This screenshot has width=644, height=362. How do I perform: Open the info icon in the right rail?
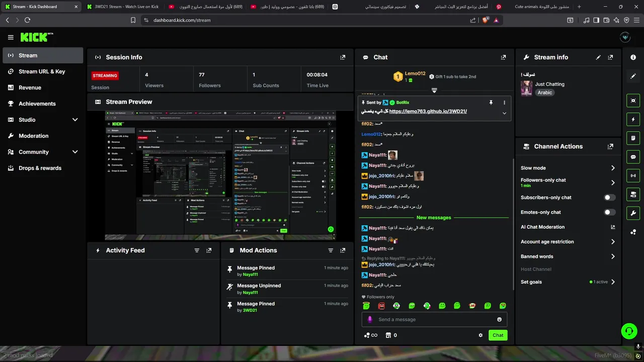pos(633,57)
